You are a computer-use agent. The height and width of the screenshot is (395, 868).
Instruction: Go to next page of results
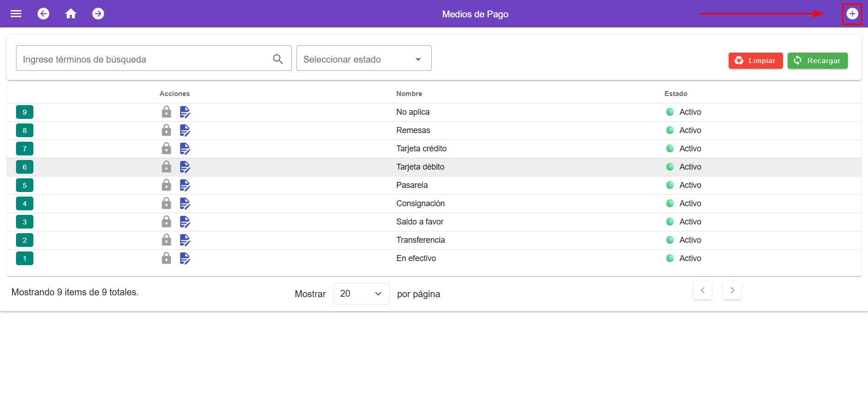pos(732,291)
